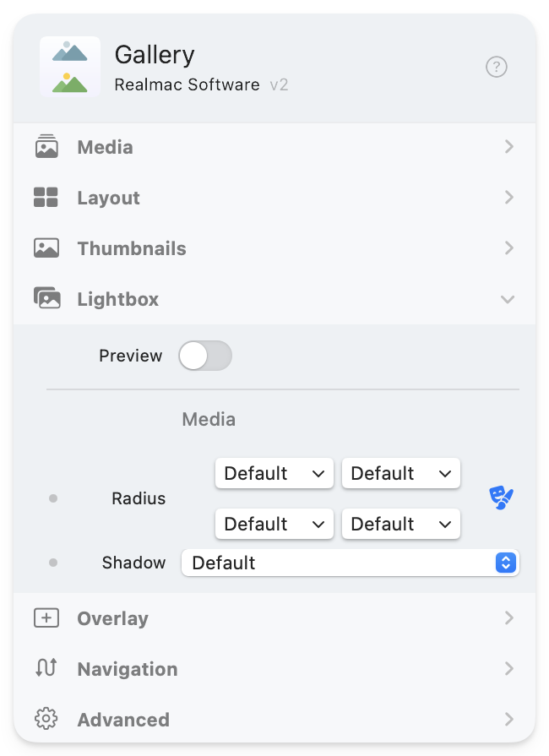The width and height of the screenshot is (549, 756).
Task: Click the Advanced gear icon
Action: click(x=46, y=720)
